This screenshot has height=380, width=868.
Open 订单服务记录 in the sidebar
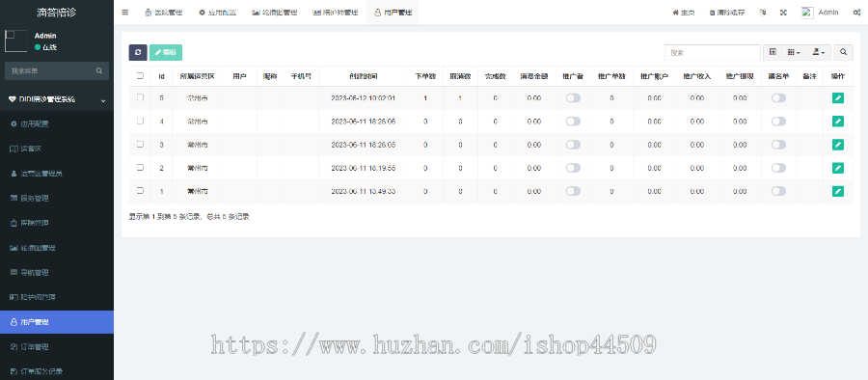[57, 371]
